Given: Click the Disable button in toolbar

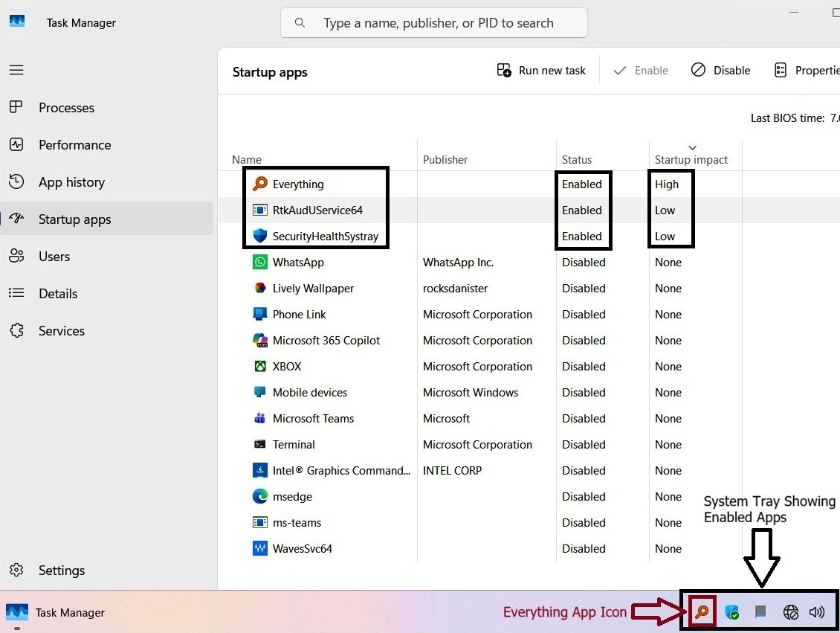Looking at the screenshot, I should (720, 70).
